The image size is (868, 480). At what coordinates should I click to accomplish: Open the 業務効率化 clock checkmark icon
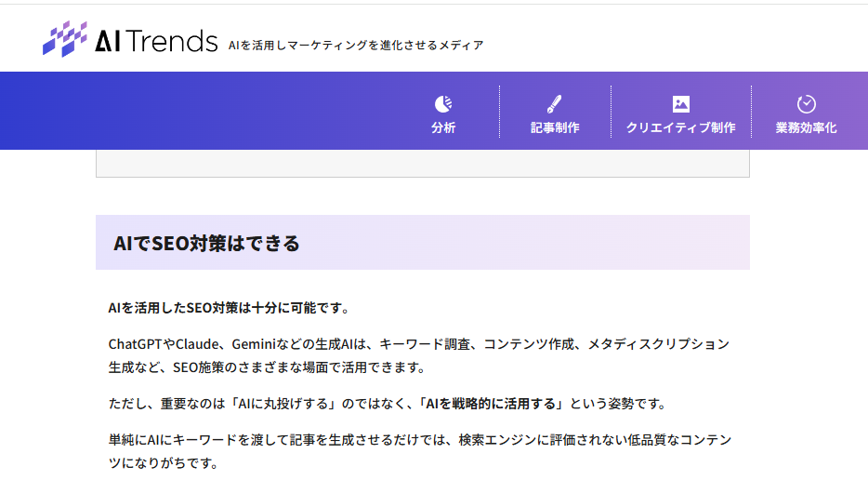[x=806, y=104]
